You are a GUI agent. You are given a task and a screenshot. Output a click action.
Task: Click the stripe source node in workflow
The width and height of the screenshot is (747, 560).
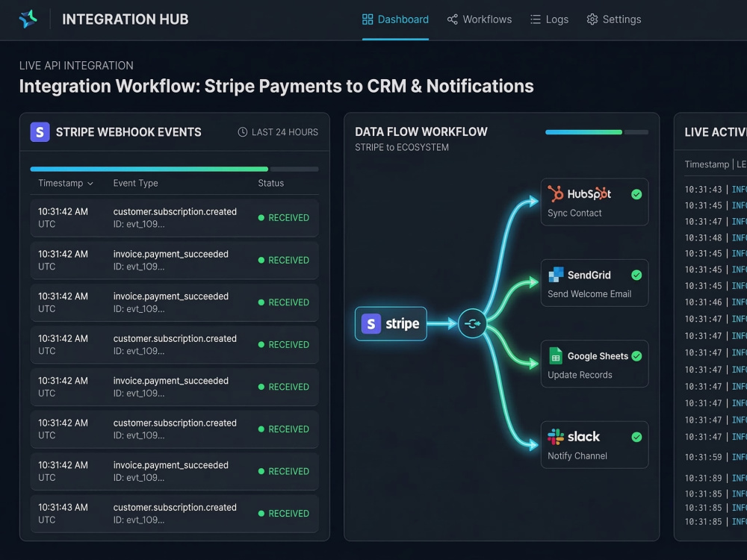391,324
